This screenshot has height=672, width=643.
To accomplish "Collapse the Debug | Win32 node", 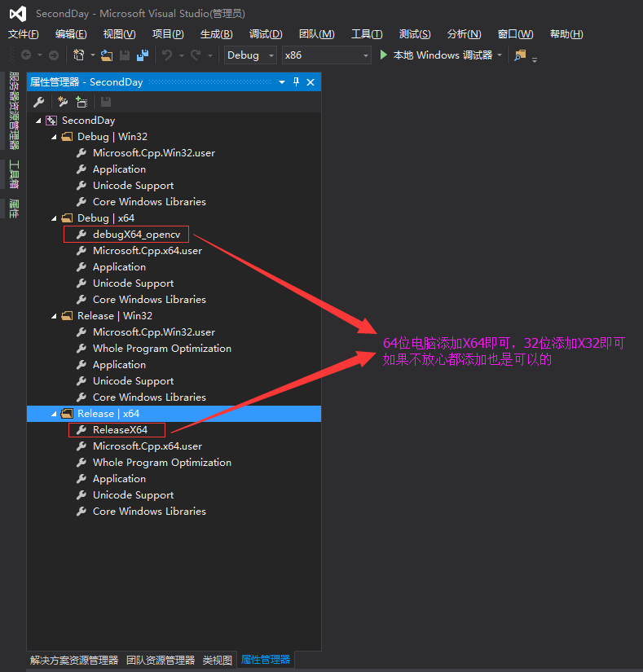I will [54, 137].
